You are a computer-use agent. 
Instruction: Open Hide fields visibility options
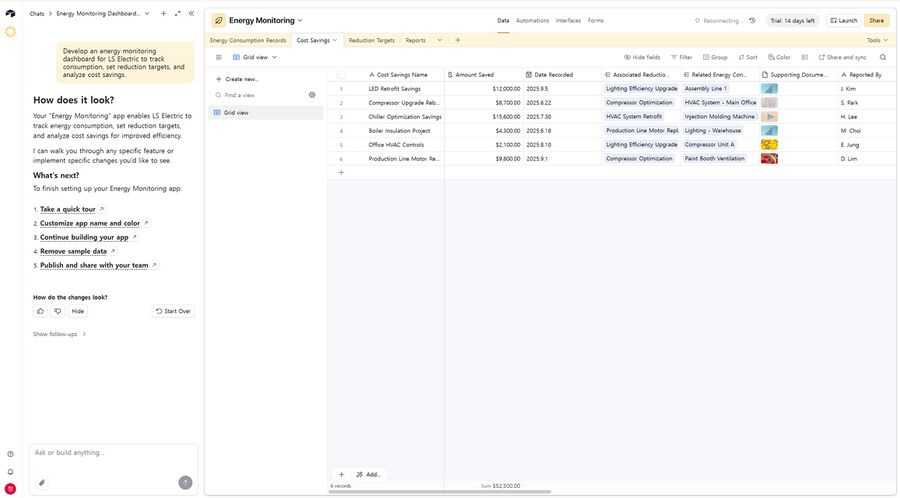[x=641, y=57]
